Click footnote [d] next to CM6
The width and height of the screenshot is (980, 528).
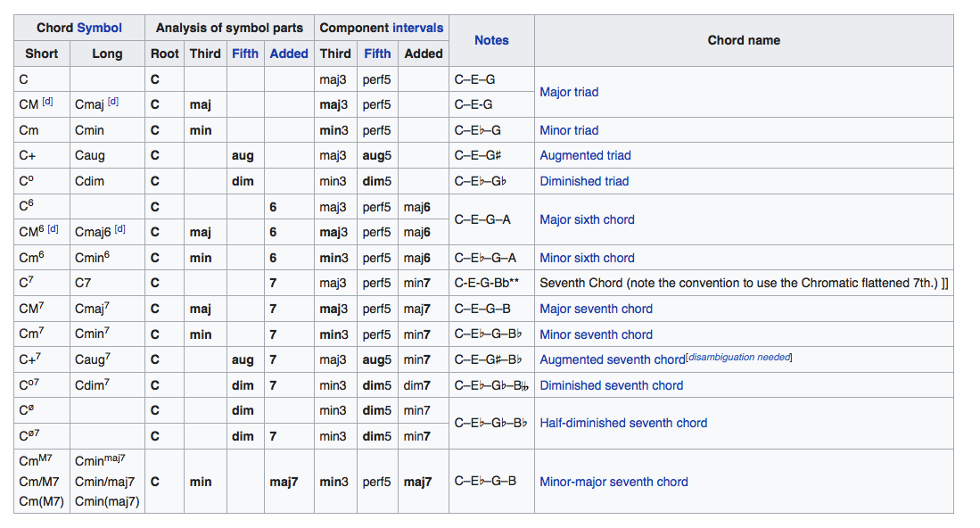coord(53,230)
